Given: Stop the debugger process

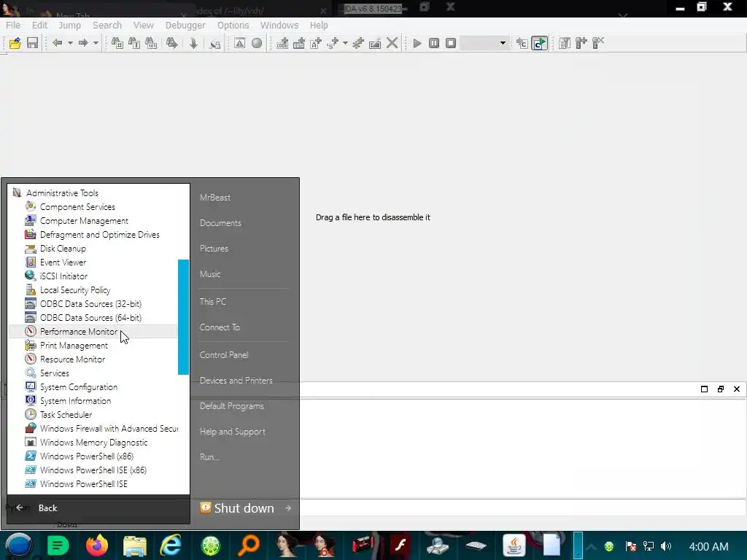Looking at the screenshot, I should (451, 43).
